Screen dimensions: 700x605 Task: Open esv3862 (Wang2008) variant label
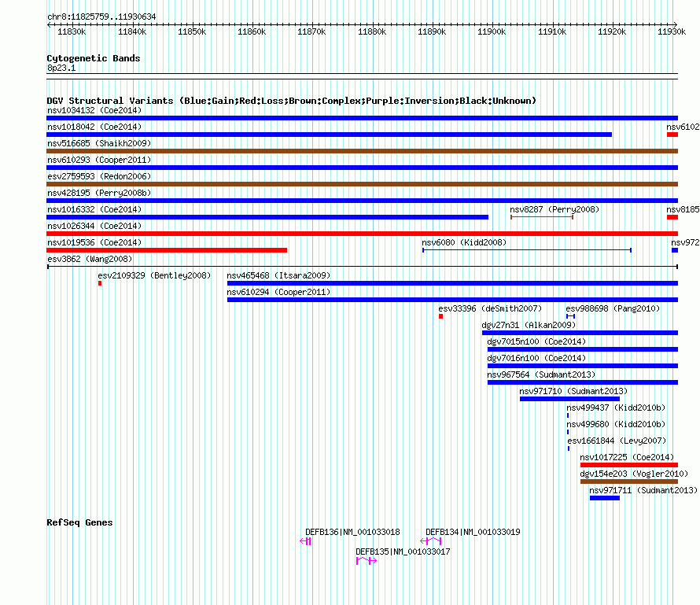pyautogui.click(x=90, y=259)
